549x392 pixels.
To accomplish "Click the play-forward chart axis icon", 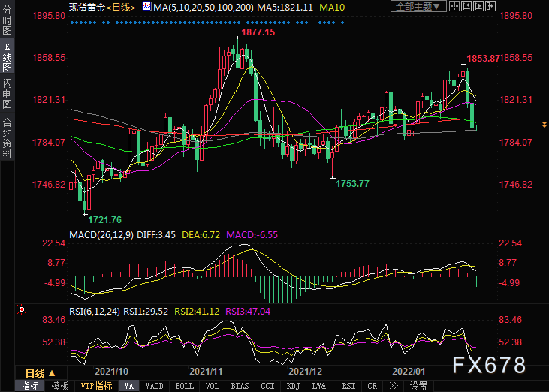I will click(478, 6).
